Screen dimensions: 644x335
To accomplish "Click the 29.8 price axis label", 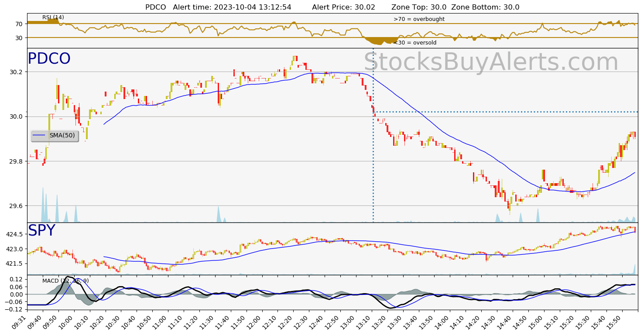I will tap(16, 161).
